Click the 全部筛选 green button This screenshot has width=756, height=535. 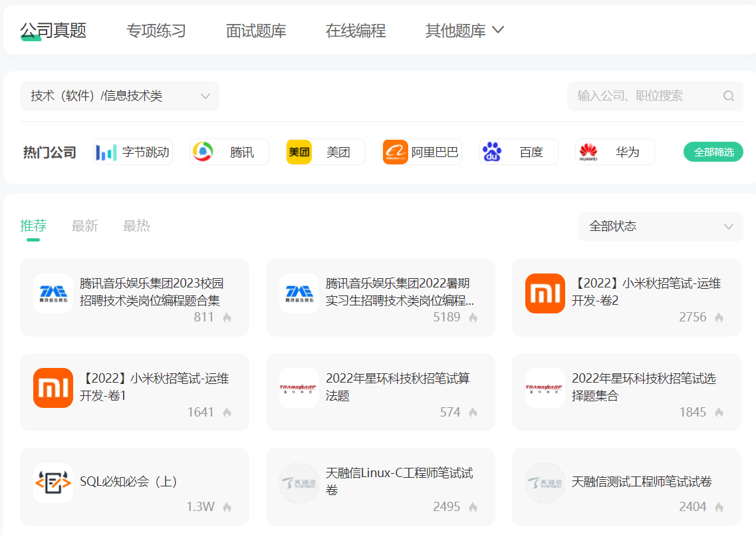713,152
